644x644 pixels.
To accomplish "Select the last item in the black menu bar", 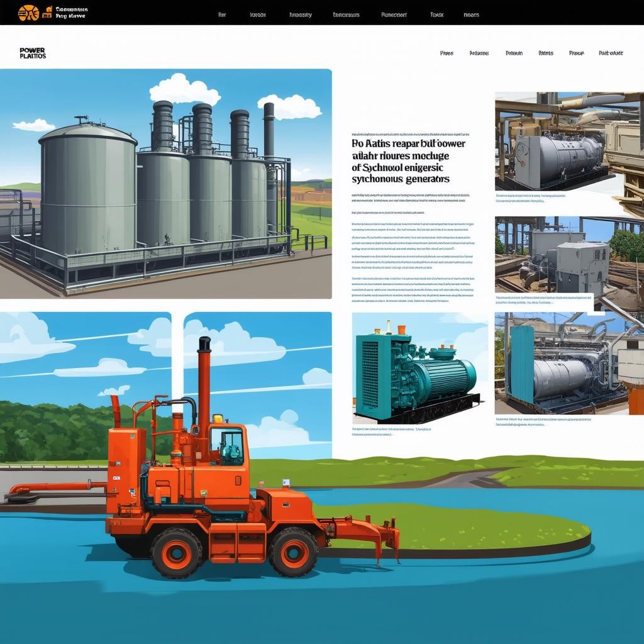I will click(x=471, y=14).
